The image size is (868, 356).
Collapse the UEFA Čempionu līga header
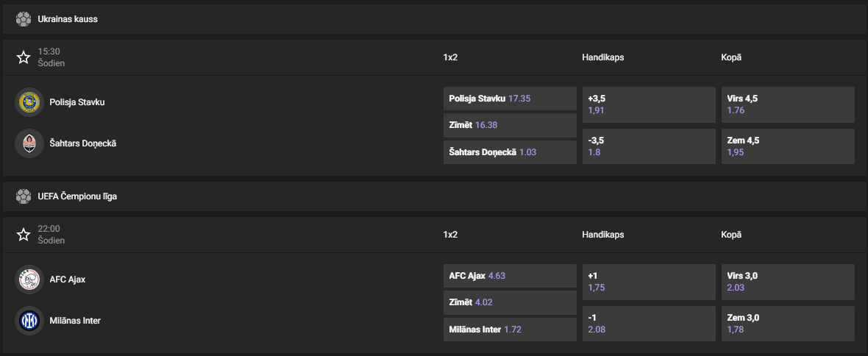pos(441,196)
